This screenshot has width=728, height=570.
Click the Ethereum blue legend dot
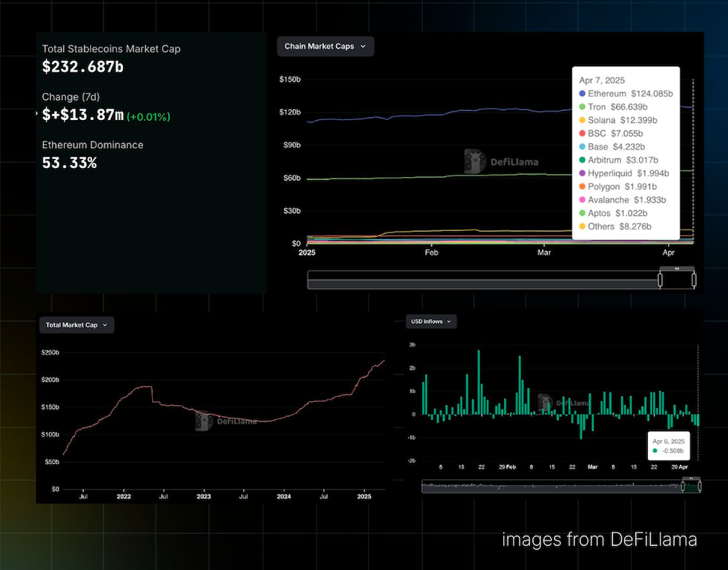(582, 94)
